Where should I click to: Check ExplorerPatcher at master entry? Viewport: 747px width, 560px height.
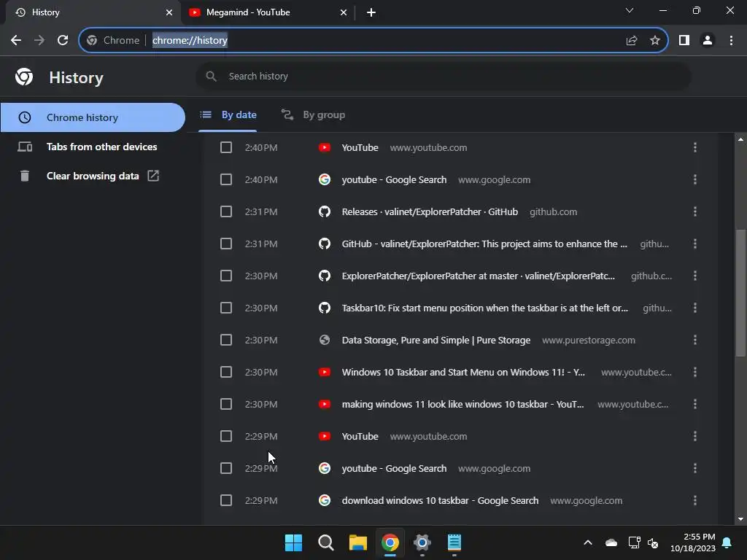tap(226, 276)
